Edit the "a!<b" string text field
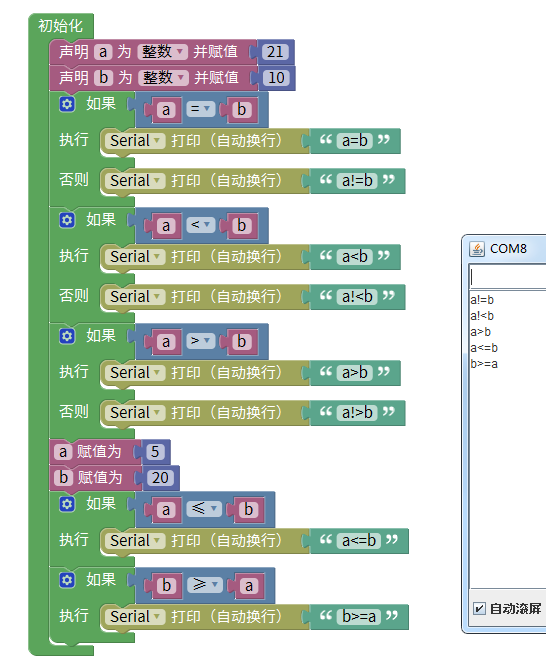Viewport: 546px width, 663px height. coord(357,296)
